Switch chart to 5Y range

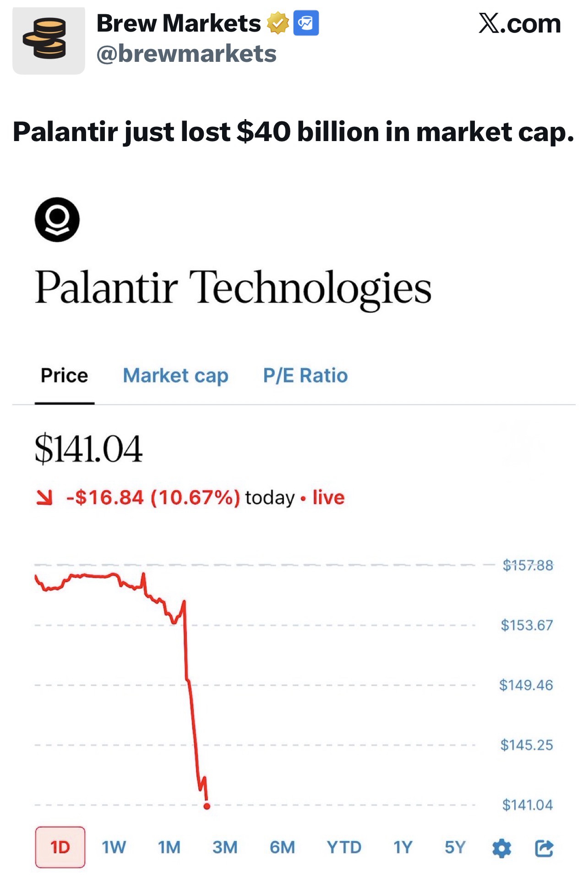tap(455, 847)
